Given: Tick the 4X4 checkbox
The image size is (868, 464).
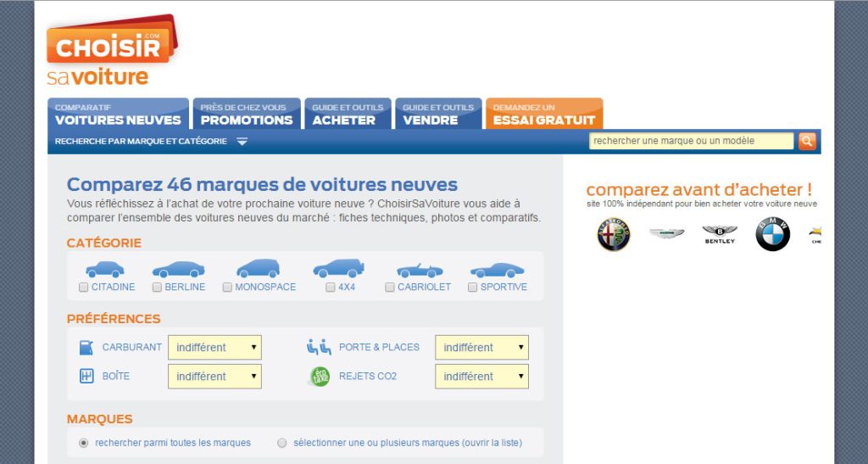Looking at the screenshot, I should (x=331, y=288).
